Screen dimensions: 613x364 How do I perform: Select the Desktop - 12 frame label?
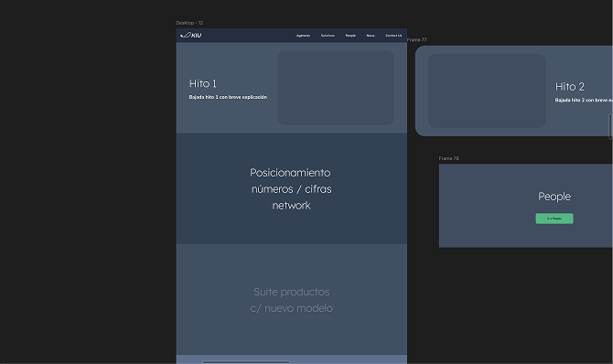point(189,23)
